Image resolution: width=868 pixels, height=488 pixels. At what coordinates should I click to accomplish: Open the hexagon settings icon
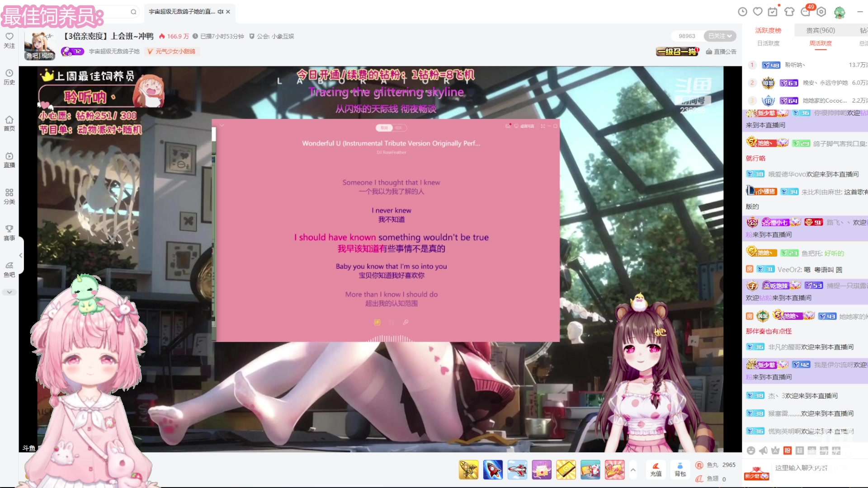click(x=821, y=12)
